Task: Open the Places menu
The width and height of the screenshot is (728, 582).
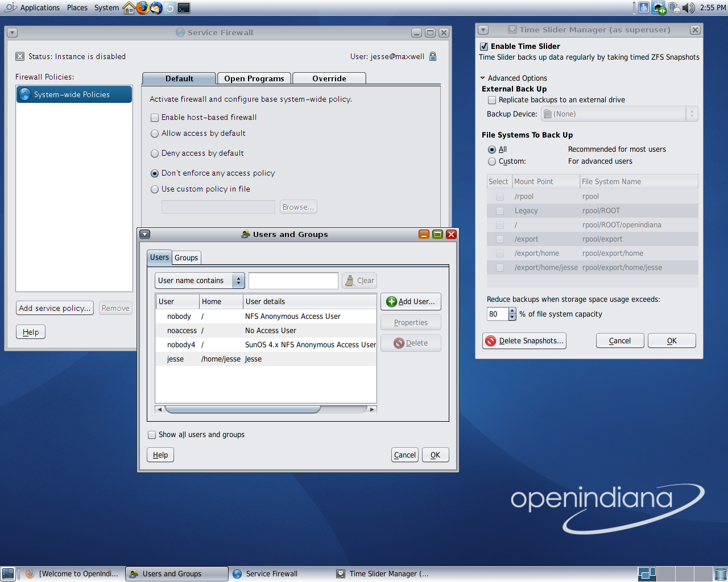Action: click(77, 8)
